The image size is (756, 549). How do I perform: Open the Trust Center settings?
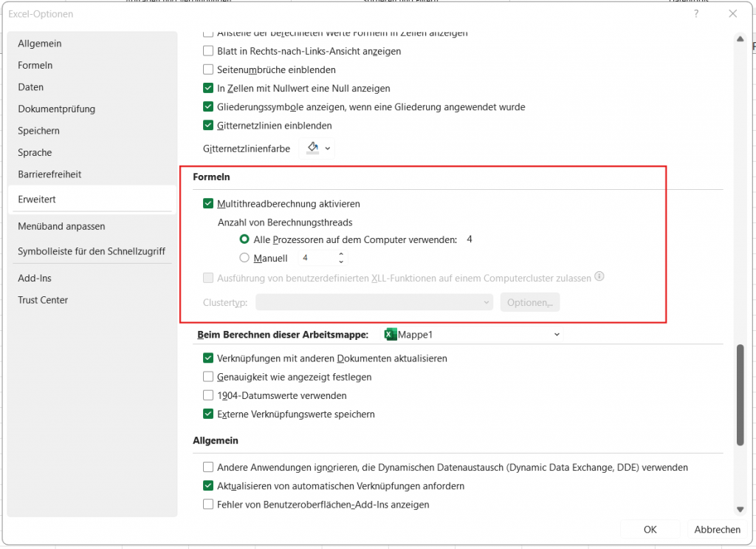click(43, 299)
